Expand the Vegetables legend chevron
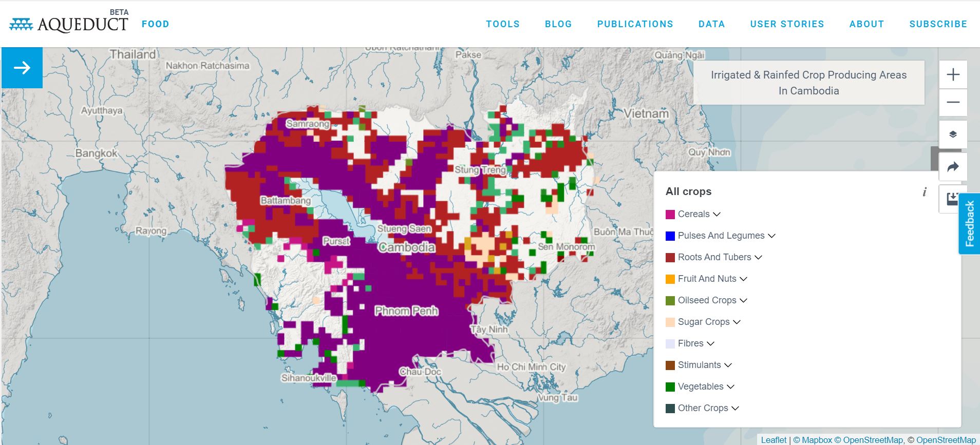This screenshot has width=980, height=445. point(730,386)
